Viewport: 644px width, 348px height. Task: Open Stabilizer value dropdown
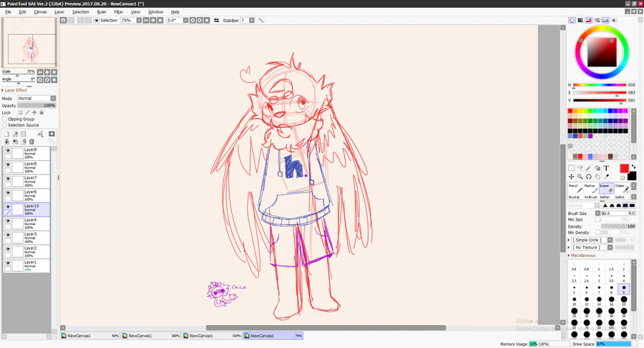[252, 20]
